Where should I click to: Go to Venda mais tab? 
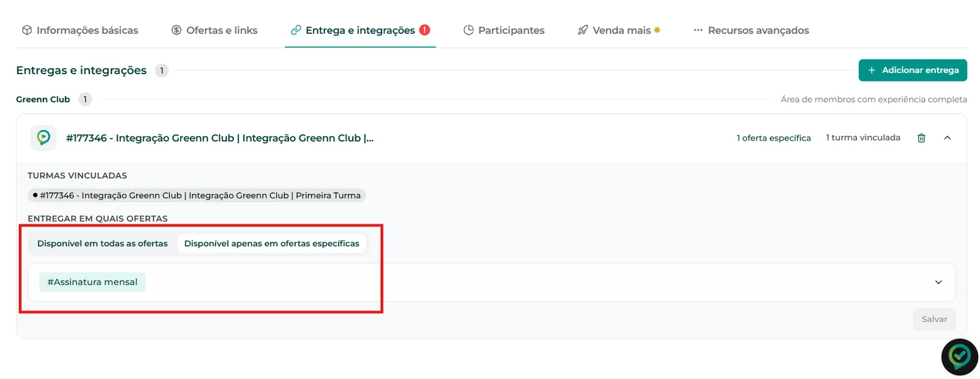pyautogui.click(x=619, y=30)
